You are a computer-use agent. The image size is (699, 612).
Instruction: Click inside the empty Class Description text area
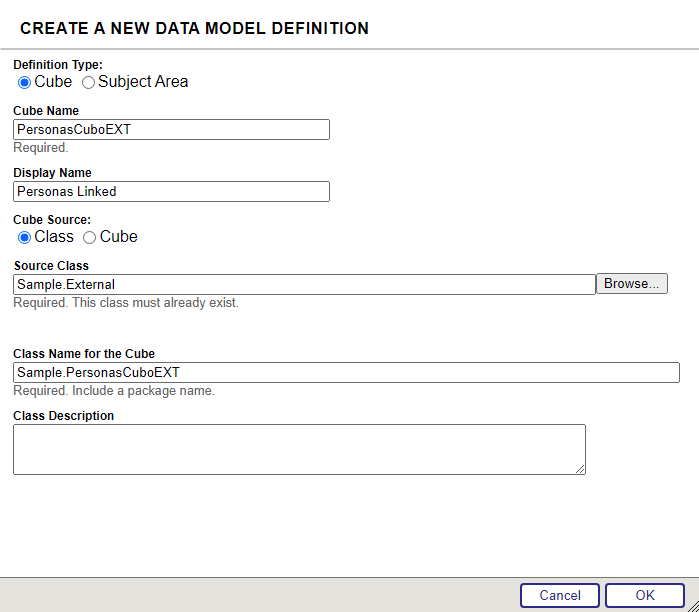(x=298, y=448)
